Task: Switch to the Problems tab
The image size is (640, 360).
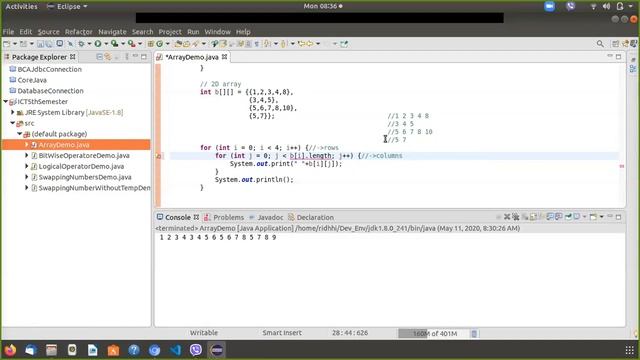Action: click(224, 217)
